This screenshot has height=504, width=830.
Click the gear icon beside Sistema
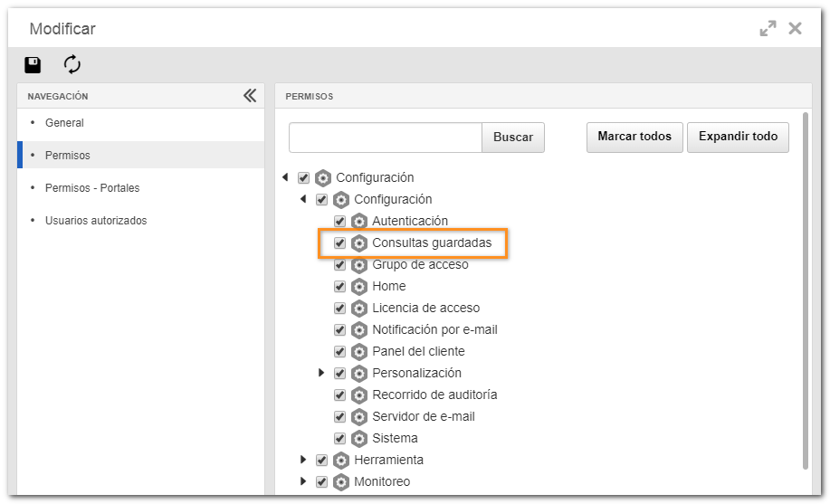click(x=359, y=438)
